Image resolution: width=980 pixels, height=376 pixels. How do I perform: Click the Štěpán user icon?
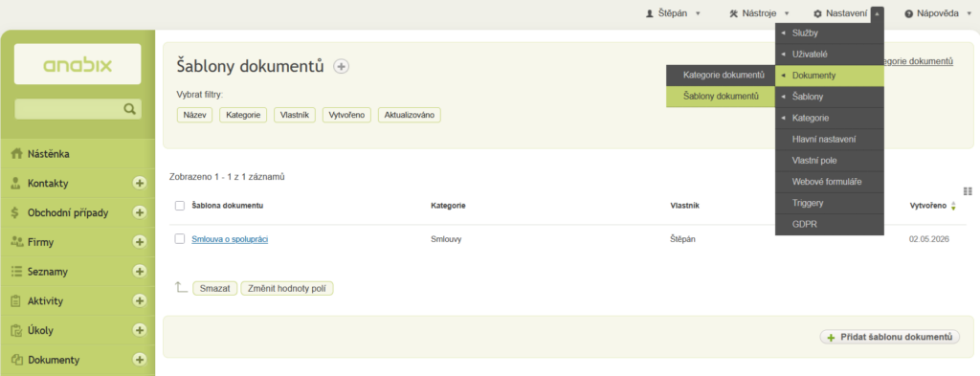click(650, 13)
